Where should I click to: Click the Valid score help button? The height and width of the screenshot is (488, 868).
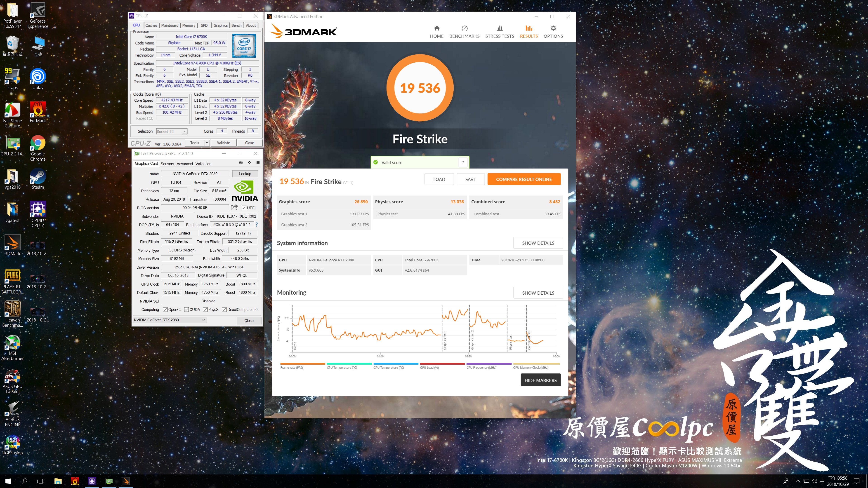point(463,162)
